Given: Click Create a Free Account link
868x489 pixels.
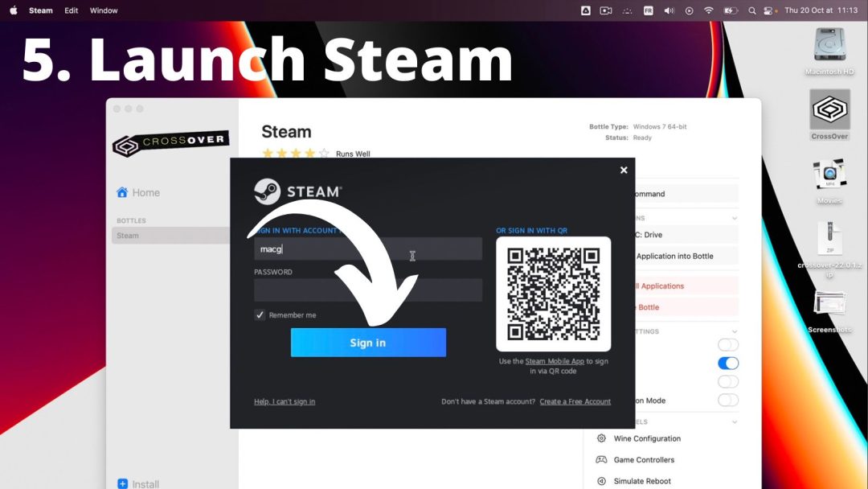Looking at the screenshot, I should click(x=575, y=401).
